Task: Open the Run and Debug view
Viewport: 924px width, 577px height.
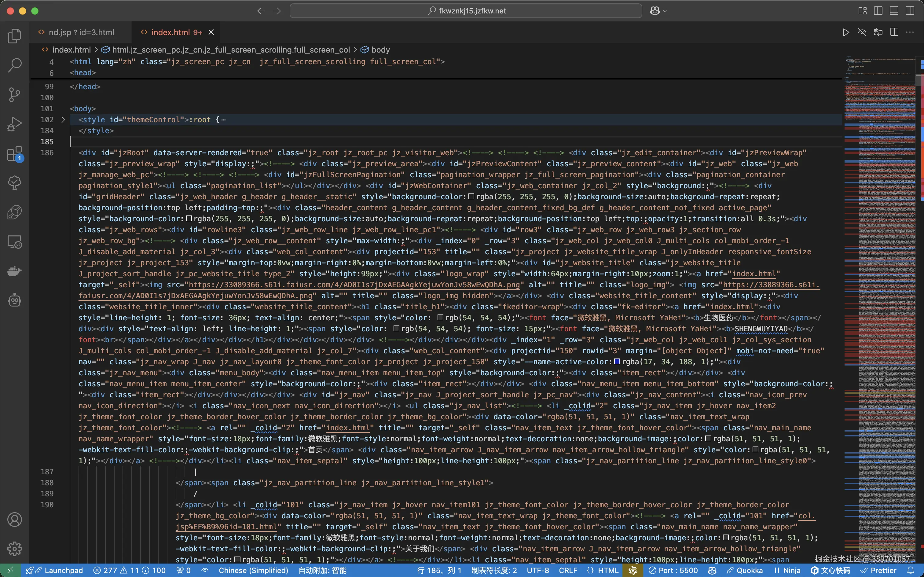Action: click(14, 124)
